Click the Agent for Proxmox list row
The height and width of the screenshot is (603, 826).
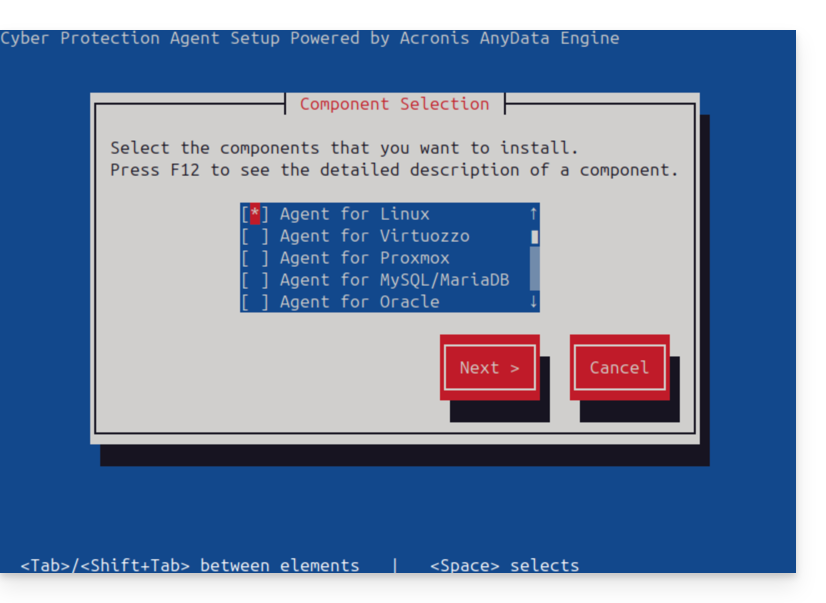[364, 258]
